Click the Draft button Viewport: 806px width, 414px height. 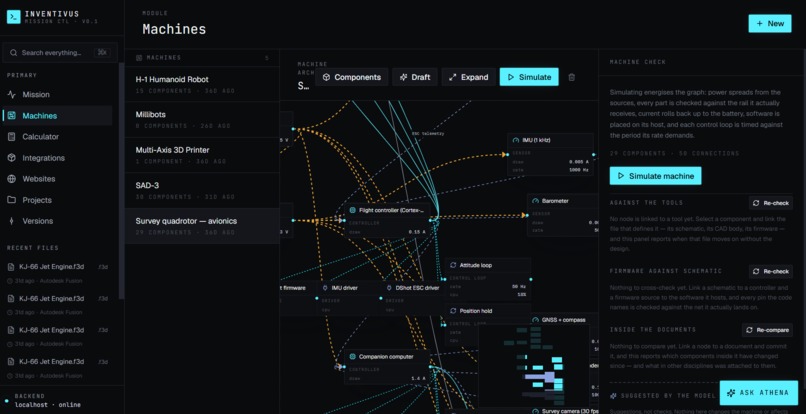point(415,77)
